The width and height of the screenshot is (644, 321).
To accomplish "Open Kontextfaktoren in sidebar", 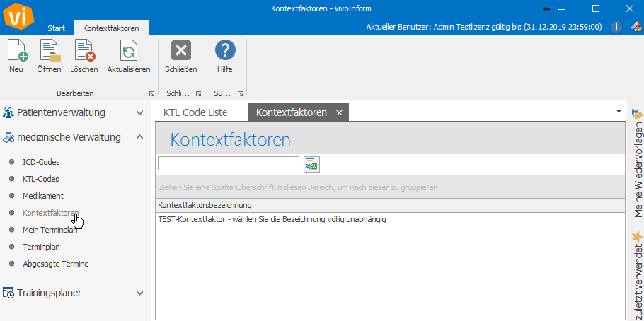I will click(x=51, y=213).
